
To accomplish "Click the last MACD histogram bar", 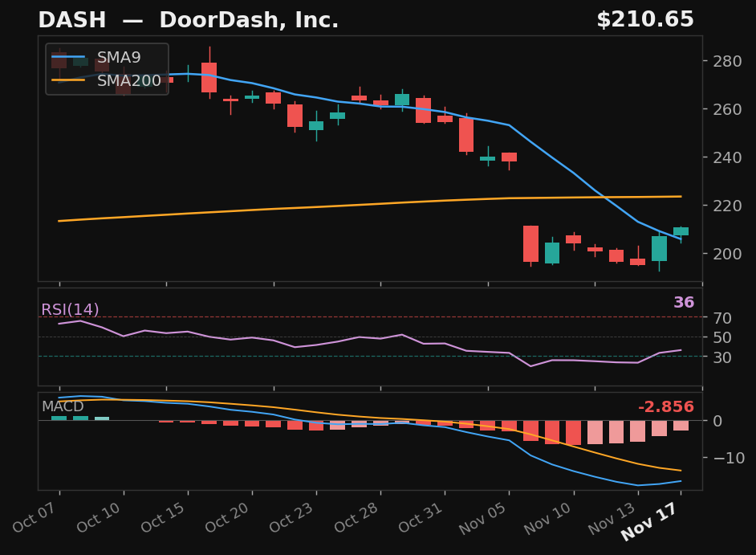I will 681,426.
